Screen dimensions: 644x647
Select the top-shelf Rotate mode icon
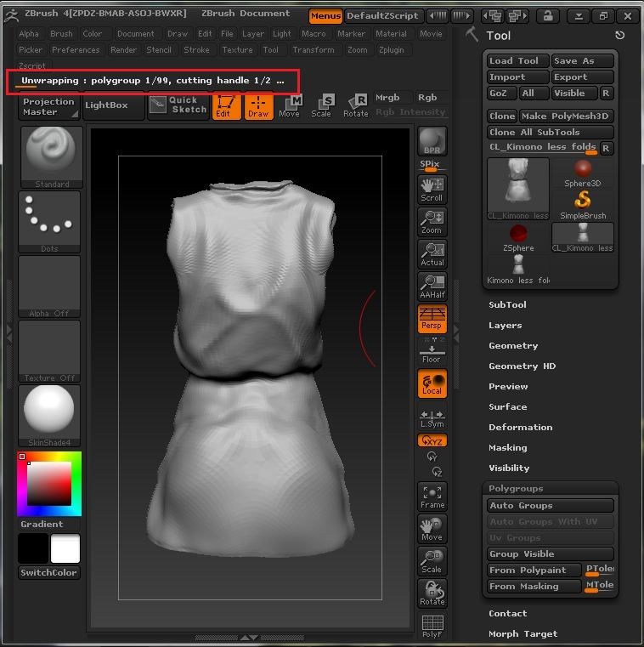coord(355,106)
